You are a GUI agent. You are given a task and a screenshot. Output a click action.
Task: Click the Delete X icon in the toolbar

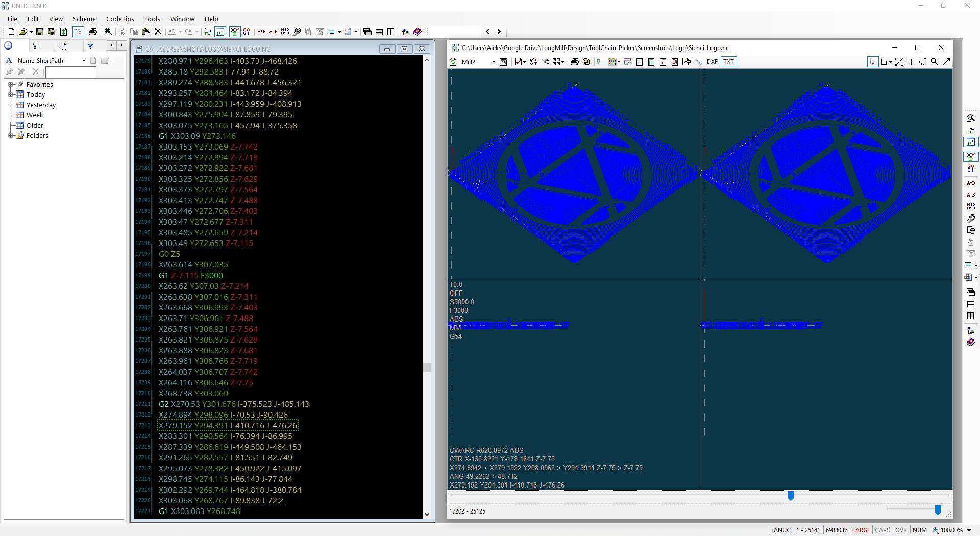[158, 32]
